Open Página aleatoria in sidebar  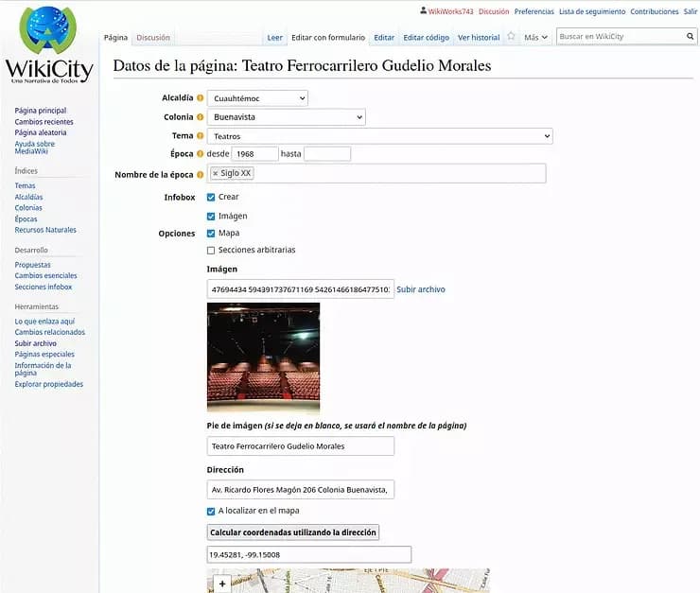tap(40, 132)
